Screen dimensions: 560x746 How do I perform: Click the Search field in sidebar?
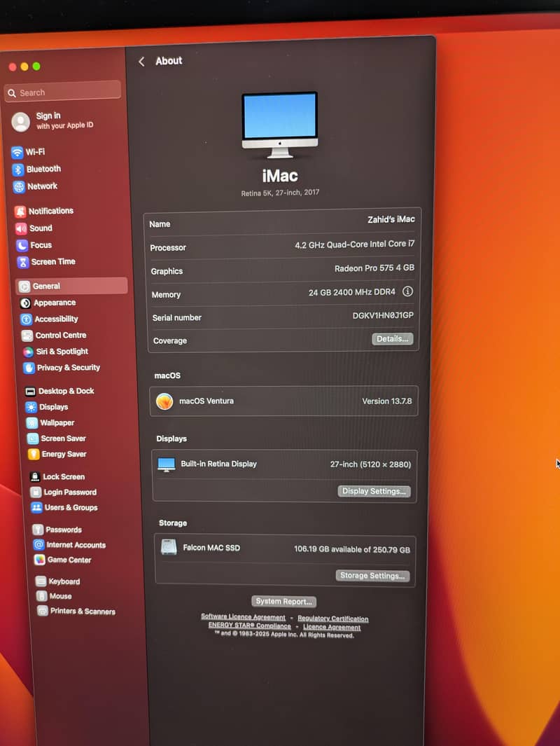tap(63, 92)
